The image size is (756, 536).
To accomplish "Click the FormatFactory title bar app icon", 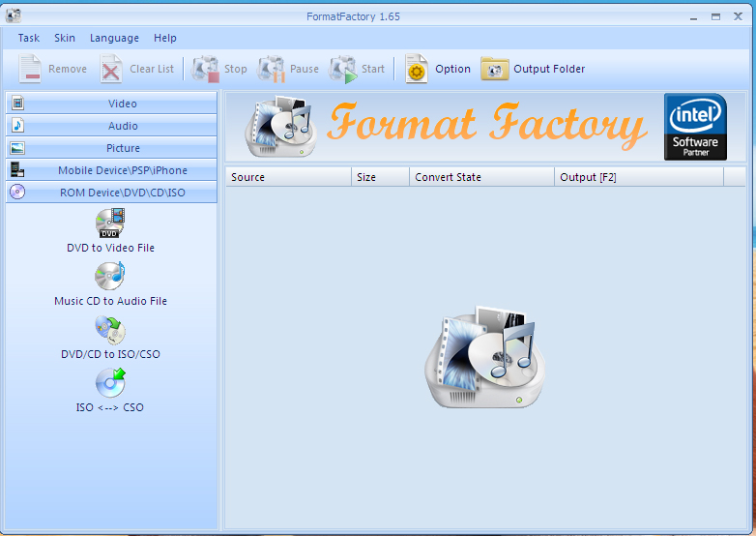I will (x=13, y=15).
